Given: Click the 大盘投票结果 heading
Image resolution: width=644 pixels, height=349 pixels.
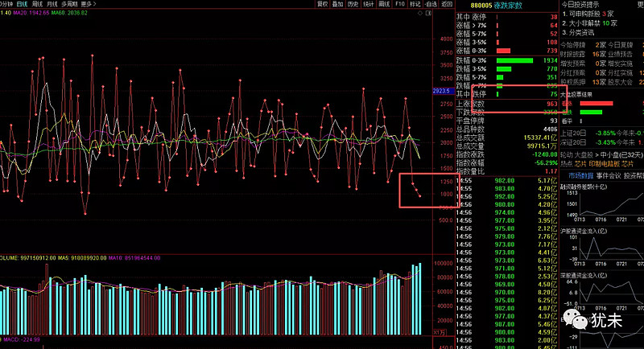Looking at the screenshot, I should 576,94.
